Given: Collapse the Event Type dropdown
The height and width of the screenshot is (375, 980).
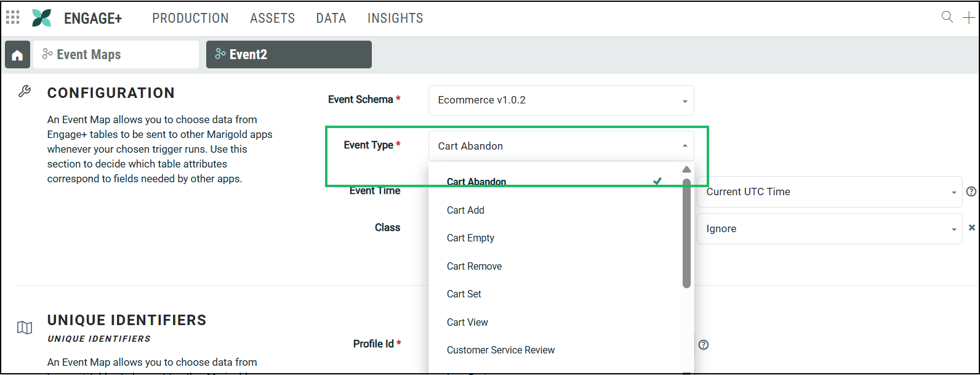Looking at the screenshot, I should pyautogui.click(x=561, y=146).
